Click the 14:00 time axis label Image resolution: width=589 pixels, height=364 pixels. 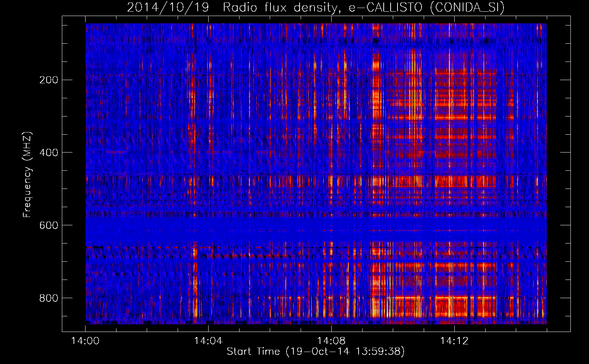[x=86, y=341]
